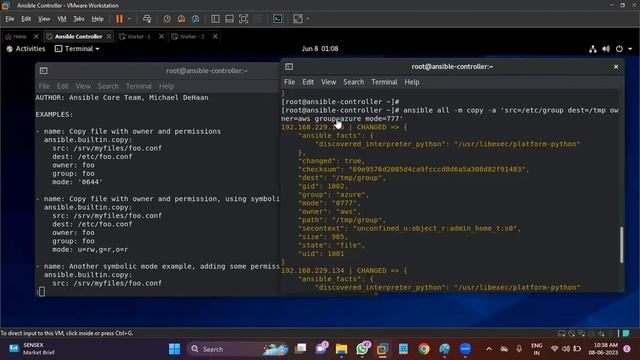Toggle the thumbnail bar view icon

tap(229, 19)
